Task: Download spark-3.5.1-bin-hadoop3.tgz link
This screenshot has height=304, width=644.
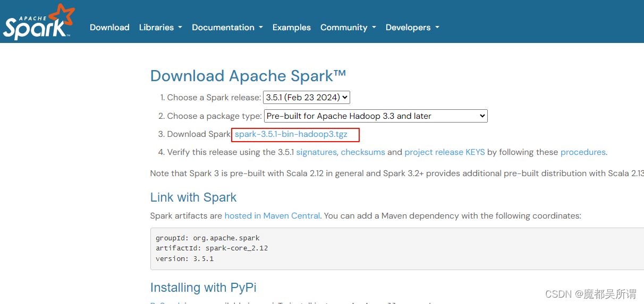Action: (x=291, y=134)
